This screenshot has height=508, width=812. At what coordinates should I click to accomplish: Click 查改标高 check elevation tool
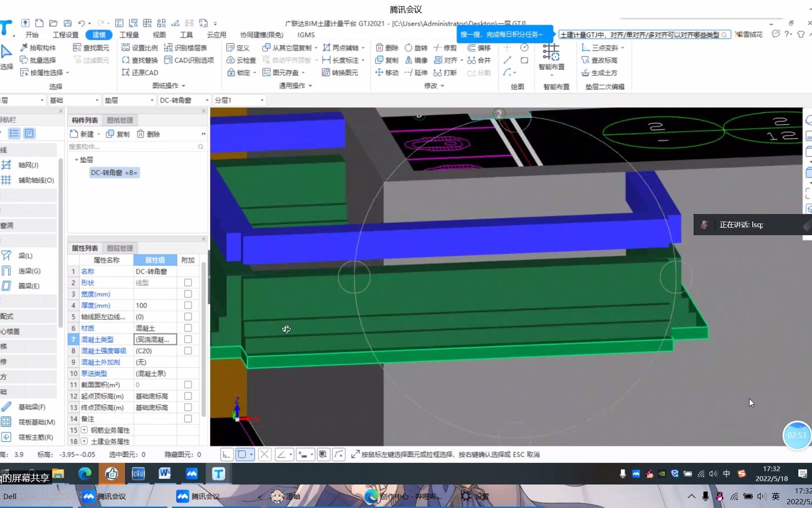[x=600, y=60]
